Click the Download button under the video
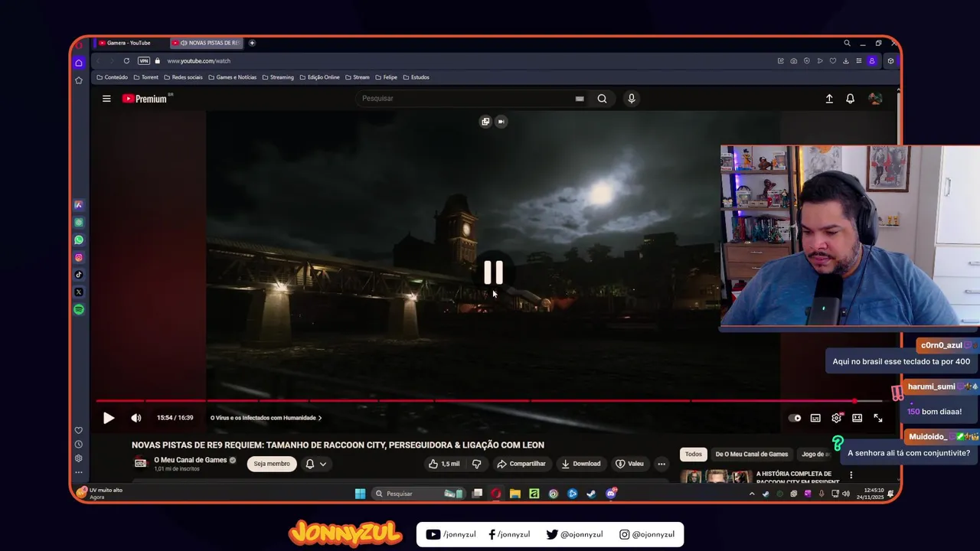This screenshot has height=551, width=980. pyautogui.click(x=580, y=464)
